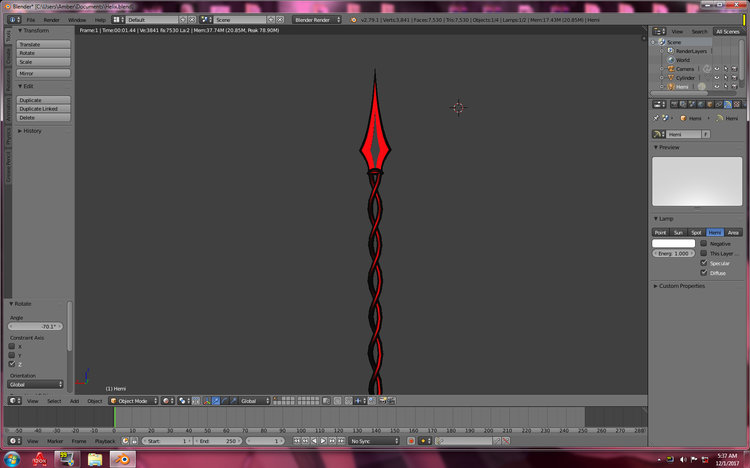This screenshot has width=750, height=468.
Task: Click the timeline Start frame field
Action: [167, 441]
